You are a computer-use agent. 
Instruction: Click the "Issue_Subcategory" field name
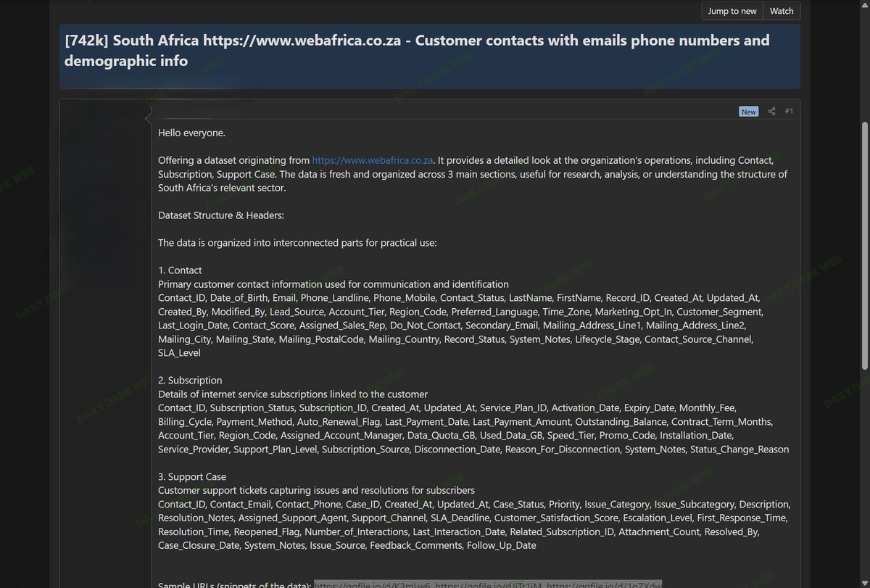point(695,505)
